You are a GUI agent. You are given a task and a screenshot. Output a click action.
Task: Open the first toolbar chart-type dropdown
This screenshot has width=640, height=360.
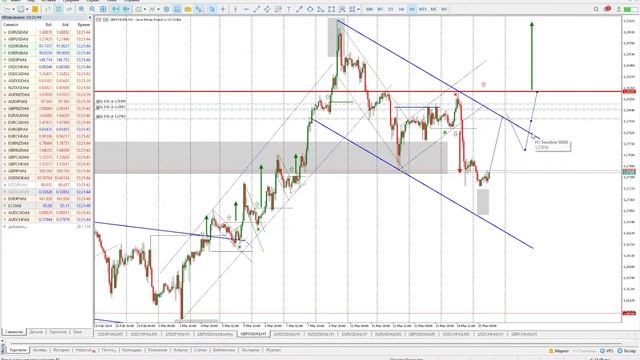(13, 9)
